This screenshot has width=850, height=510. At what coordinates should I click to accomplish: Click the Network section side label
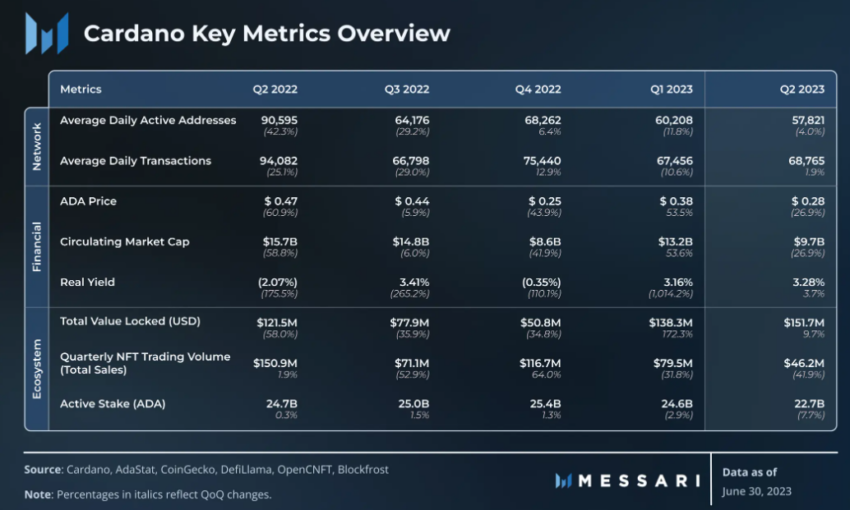[x=37, y=146]
